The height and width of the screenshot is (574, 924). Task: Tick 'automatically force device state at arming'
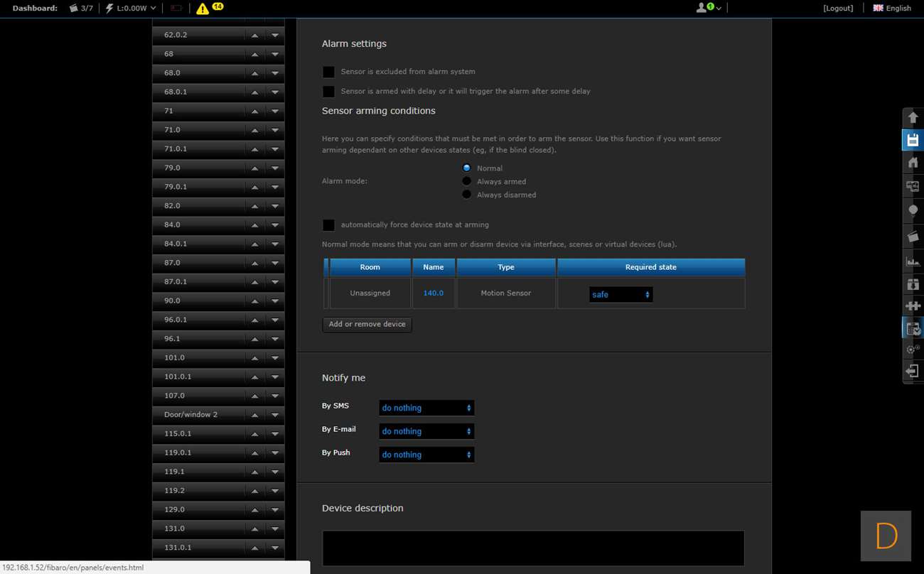pos(328,225)
